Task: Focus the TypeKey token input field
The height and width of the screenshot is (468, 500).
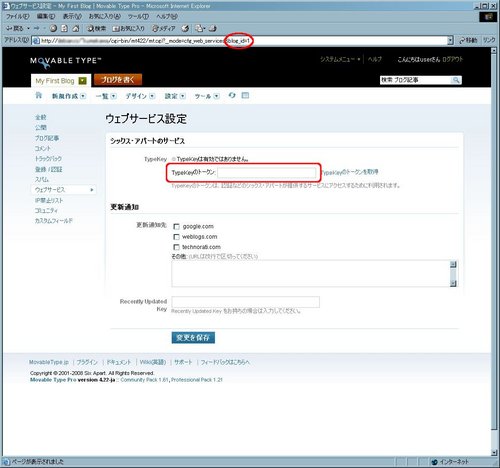Action: click(266, 172)
